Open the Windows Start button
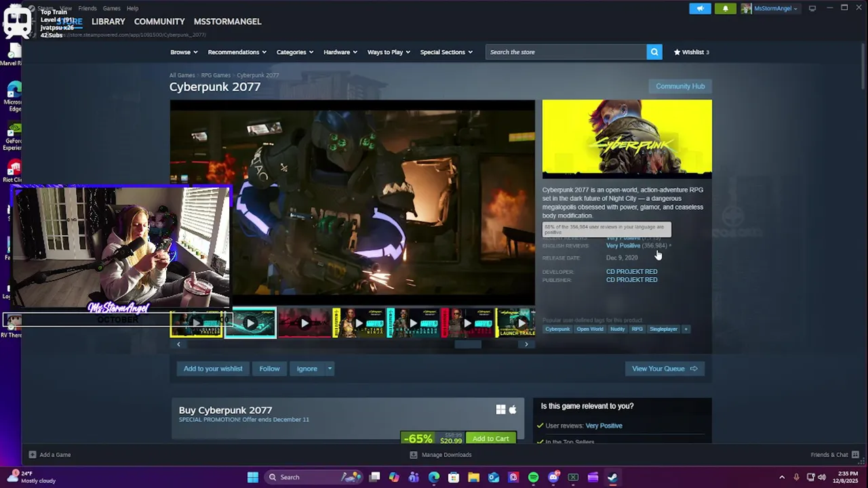Image resolution: width=868 pixels, height=488 pixels. pyautogui.click(x=252, y=477)
